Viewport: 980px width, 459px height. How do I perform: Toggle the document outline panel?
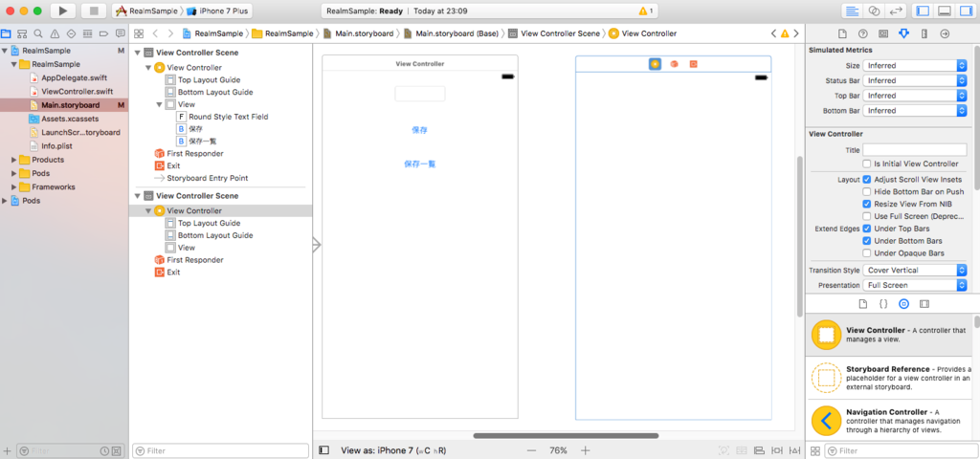pyautogui.click(x=323, y=450)
